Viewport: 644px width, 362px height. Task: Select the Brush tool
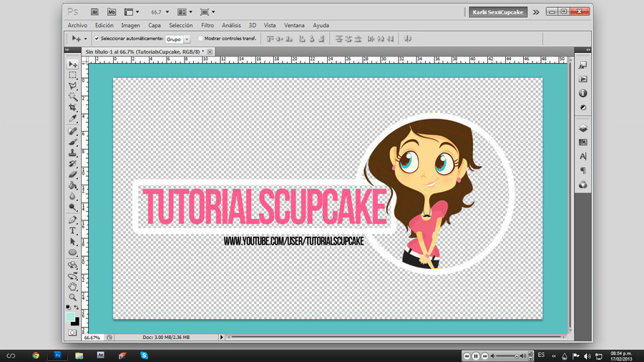[73, 142]
